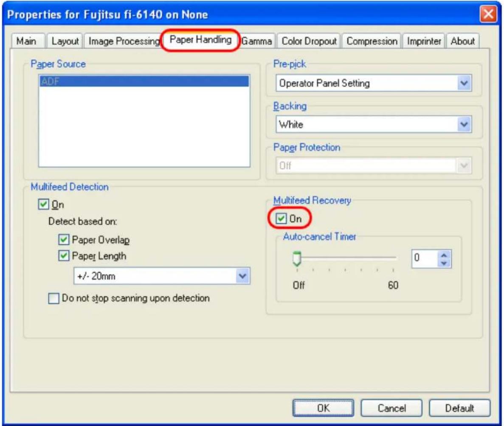Click the Cancel button
Screen dimensions: 504x426
coord(391,408)
